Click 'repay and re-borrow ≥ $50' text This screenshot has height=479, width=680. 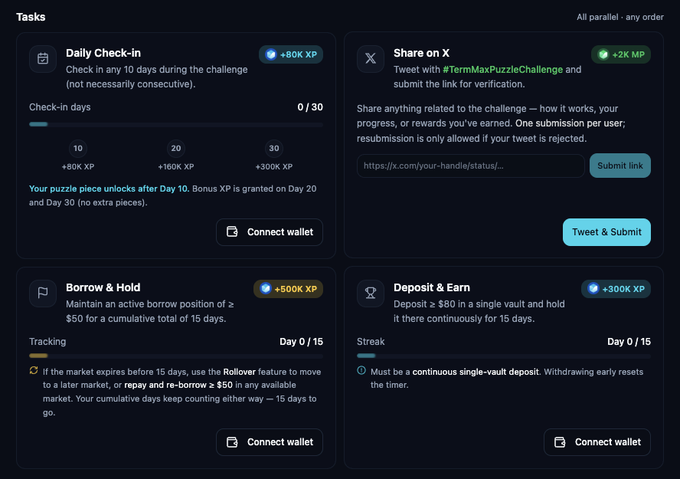click(178, 385)
